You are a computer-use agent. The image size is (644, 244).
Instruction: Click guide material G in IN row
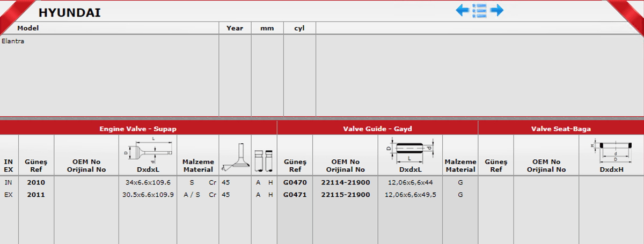click(x=460, y=182)
